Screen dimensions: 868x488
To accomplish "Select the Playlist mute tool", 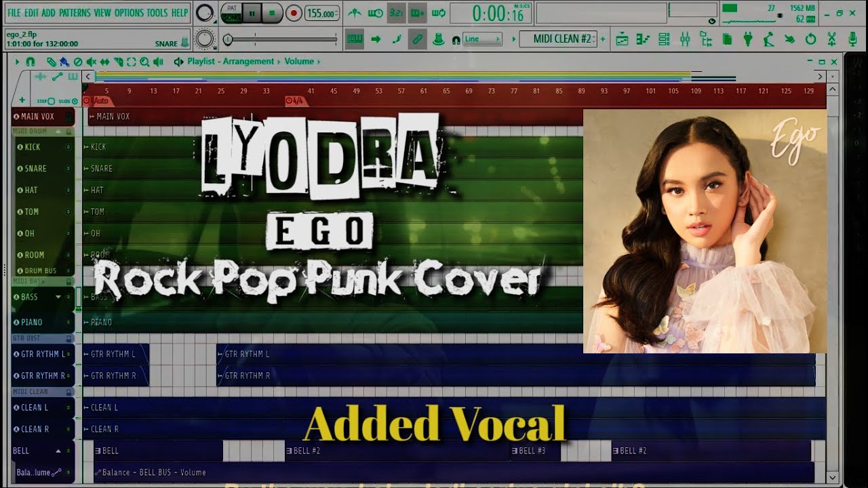I will pos(91,62).
